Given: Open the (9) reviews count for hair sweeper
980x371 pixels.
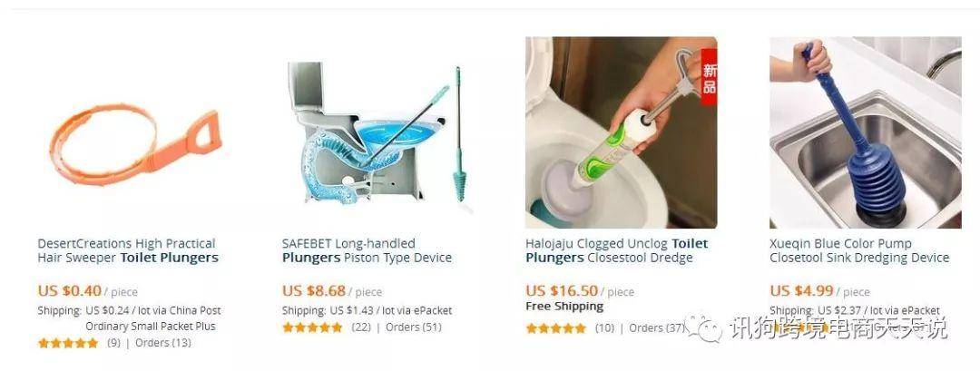Looking at the screenshot, I should 113,343.
